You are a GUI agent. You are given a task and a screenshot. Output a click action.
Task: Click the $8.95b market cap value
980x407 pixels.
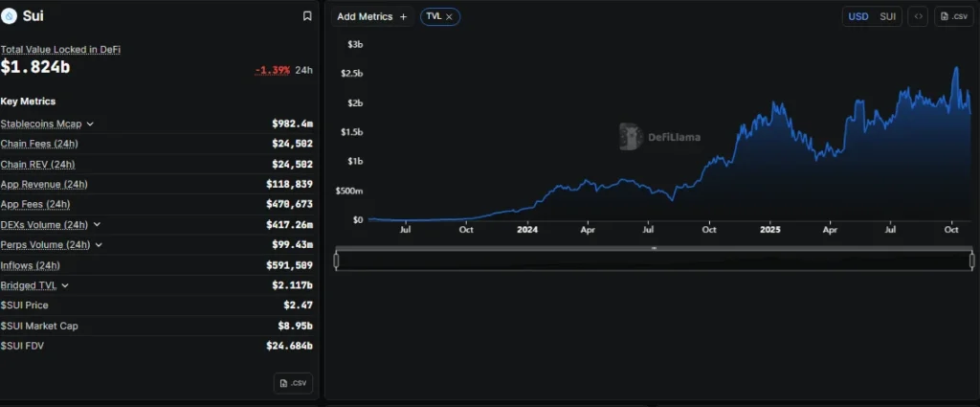pyautogui.click(x=296, y=327)
